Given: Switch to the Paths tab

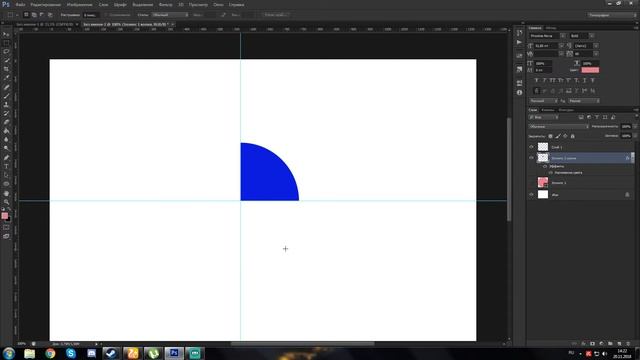Looking at the screenshot, I should tap(566, 110).
